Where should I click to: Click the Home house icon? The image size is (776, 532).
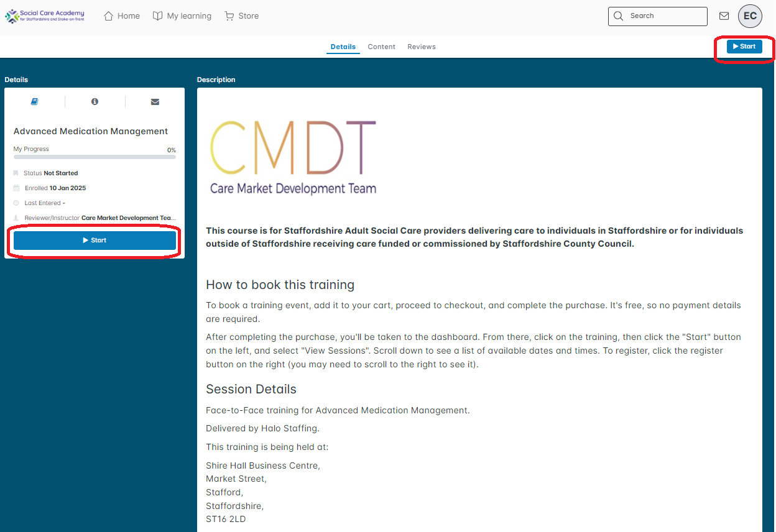pyautogui.click(x=109, y=16)
